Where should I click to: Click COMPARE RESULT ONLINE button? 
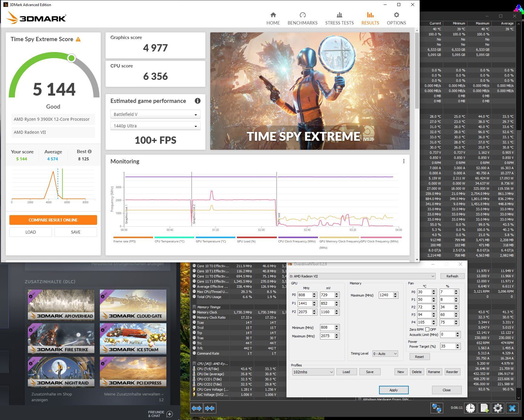[53, 220]
